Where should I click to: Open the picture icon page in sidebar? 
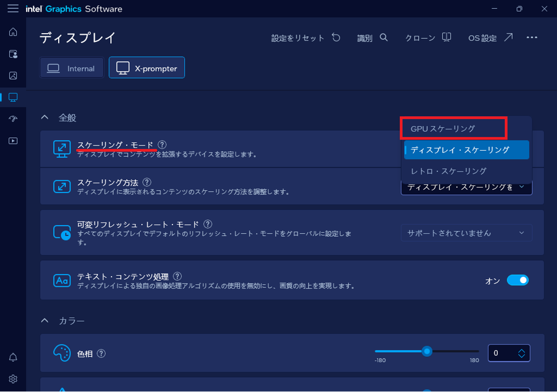tap(13, 76)
